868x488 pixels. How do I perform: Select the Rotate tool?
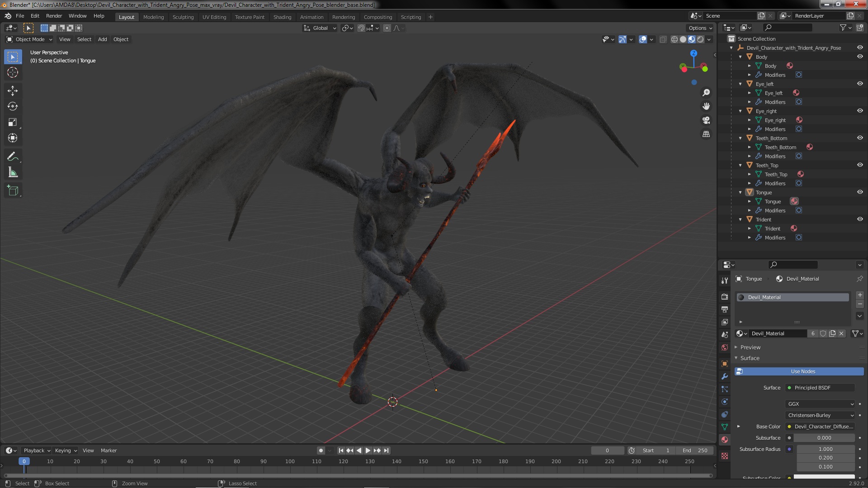[x=13, y=107]
